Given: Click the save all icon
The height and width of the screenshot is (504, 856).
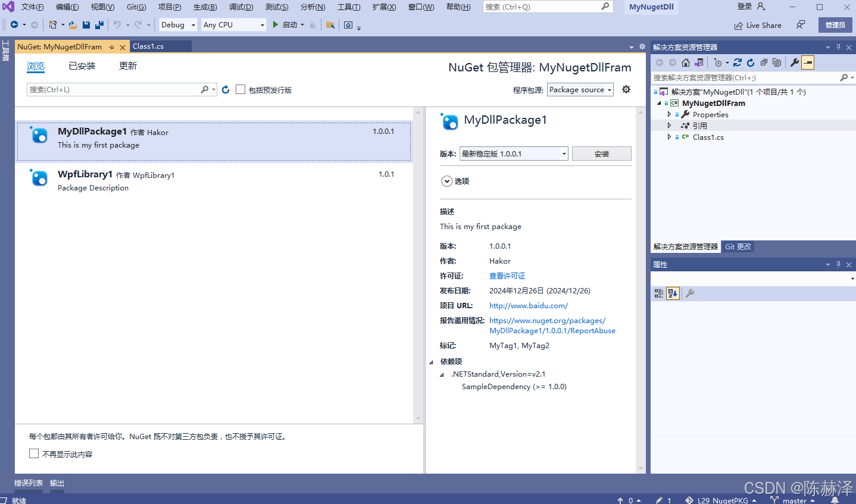Looking at the screenshot, I should pos(99,25).
